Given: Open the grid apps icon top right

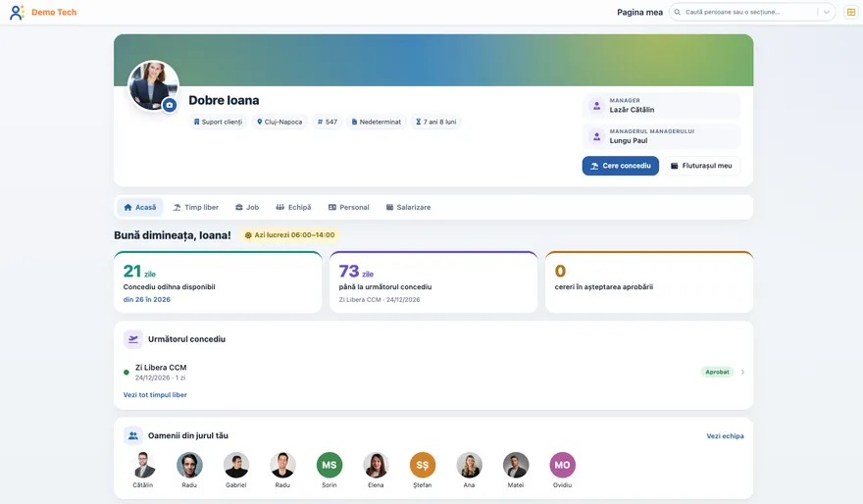Looking at the screenshot, I should pyautogui.click(x=851, y=12).
